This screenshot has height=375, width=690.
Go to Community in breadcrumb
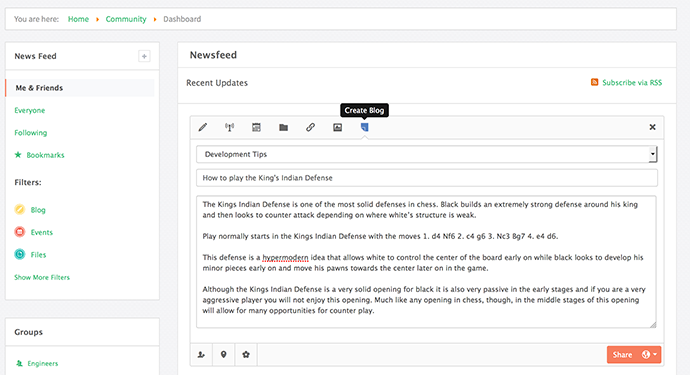(x=126, y=19)
